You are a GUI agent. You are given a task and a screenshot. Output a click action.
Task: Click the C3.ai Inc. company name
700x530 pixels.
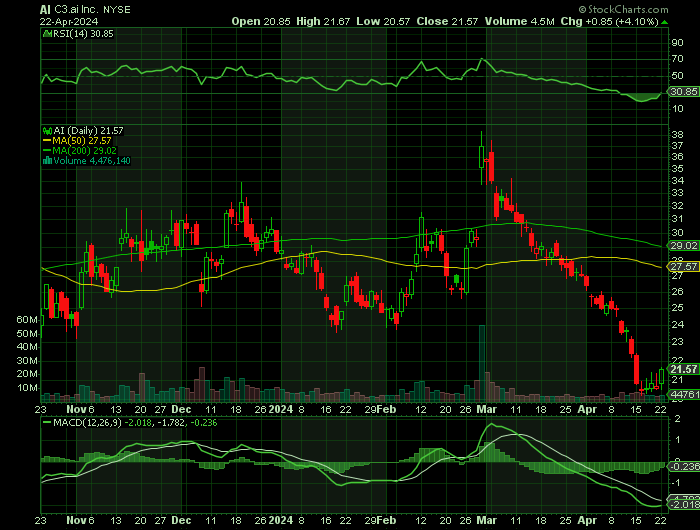pos(75,10)
